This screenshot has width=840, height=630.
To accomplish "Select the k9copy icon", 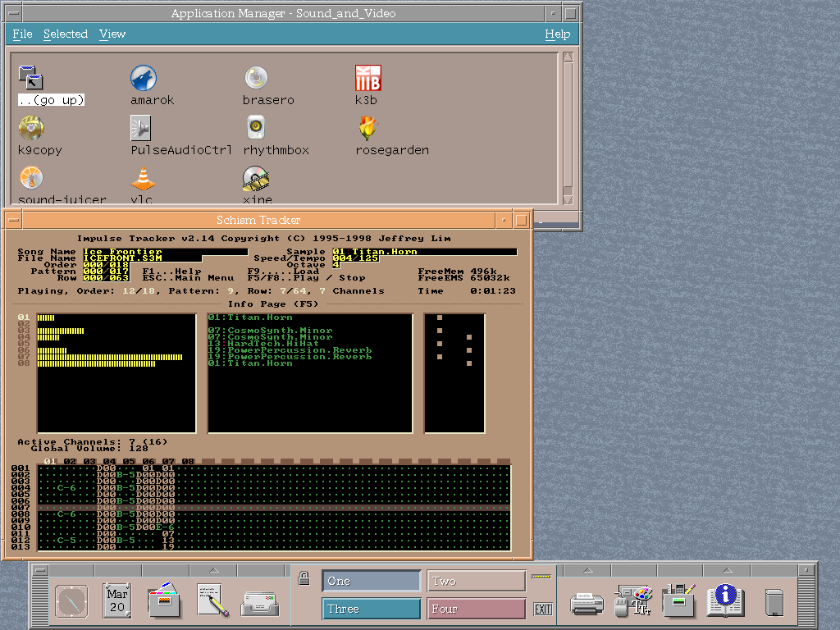I will pyautogui.click(x=31, y=128).
